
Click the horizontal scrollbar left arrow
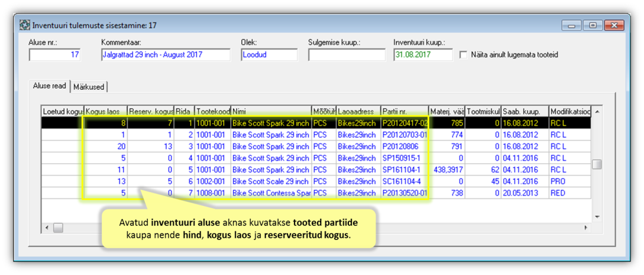click(x=47, y=227)
